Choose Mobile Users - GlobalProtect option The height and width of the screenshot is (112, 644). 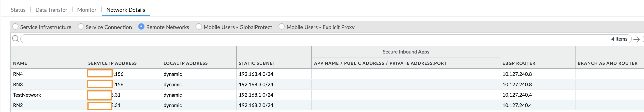pos(199,27)
